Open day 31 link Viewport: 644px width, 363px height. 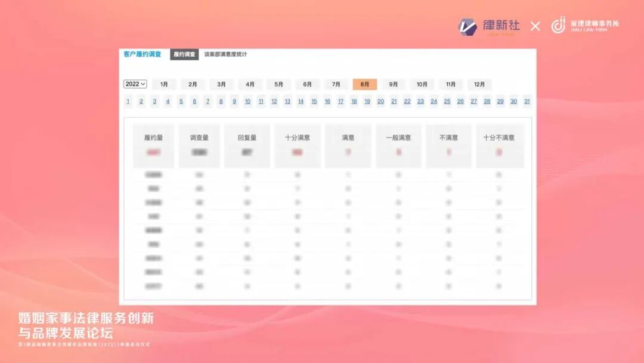click(x=527, y=101)
